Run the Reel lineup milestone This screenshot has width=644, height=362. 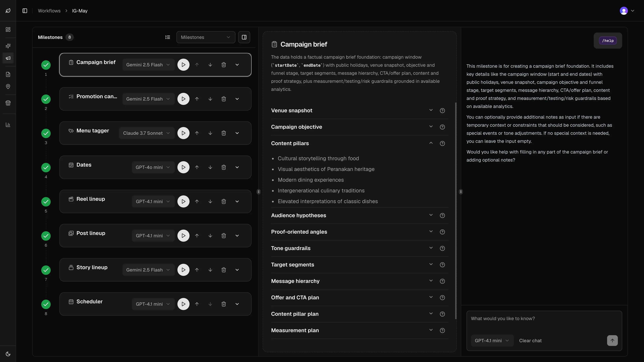[x=183, y=201]
